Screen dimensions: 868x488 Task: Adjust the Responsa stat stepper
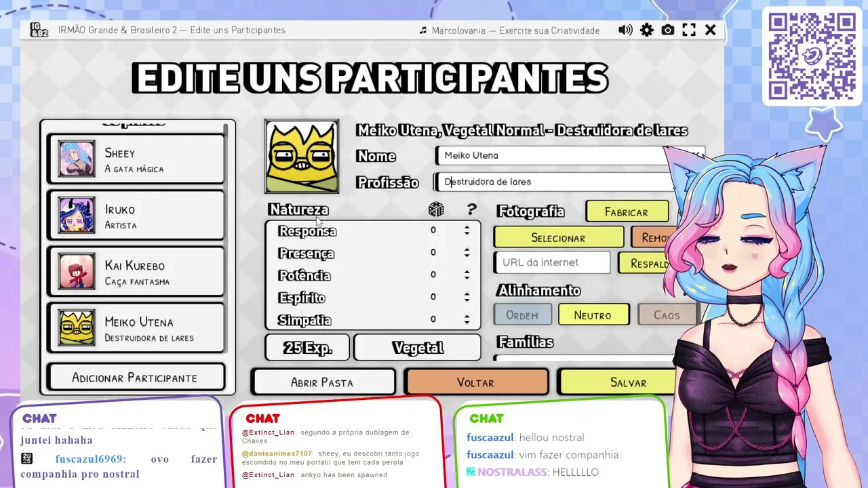point(467,230)
